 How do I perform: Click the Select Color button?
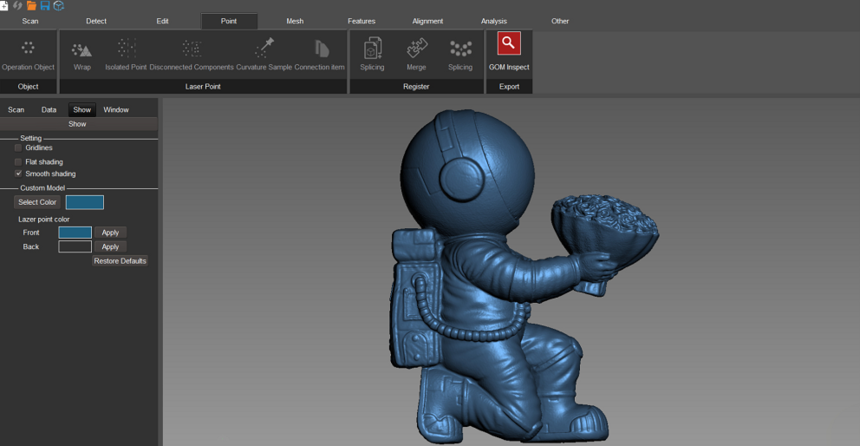point(37,202)
